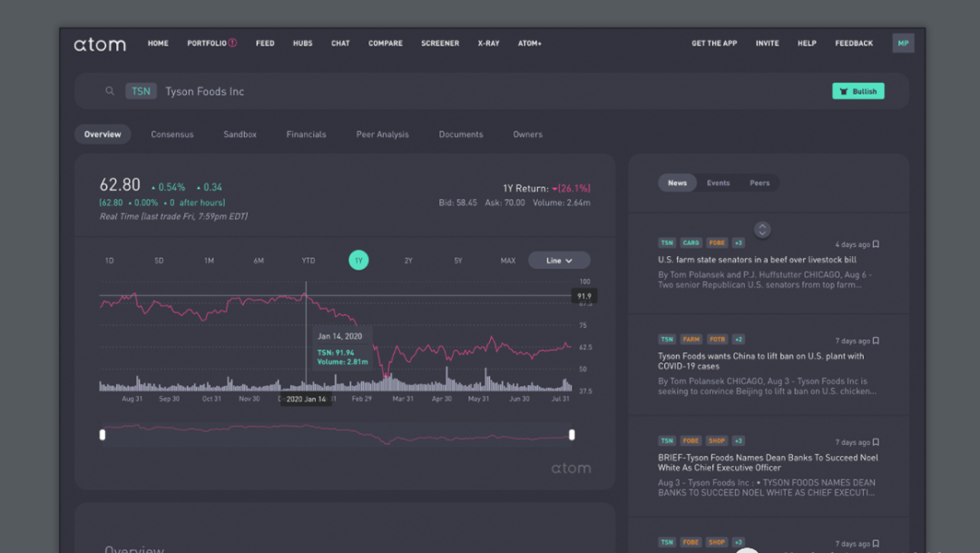Click the right handle of chart range slider

(572, 434)
